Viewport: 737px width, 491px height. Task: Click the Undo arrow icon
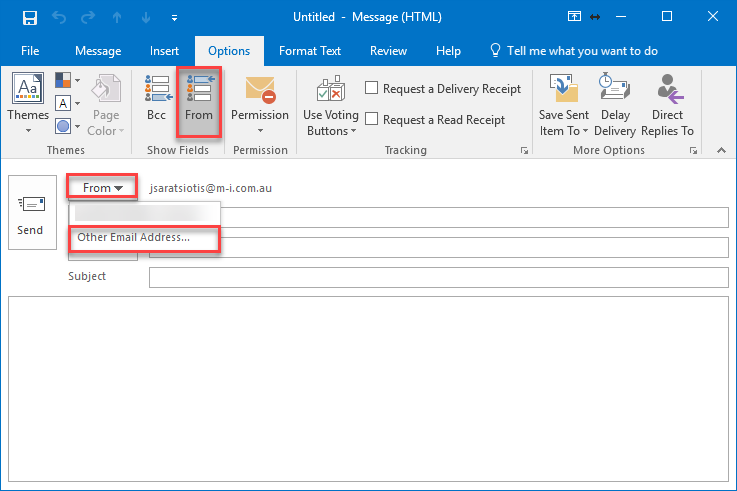click(x=59, y=18)
